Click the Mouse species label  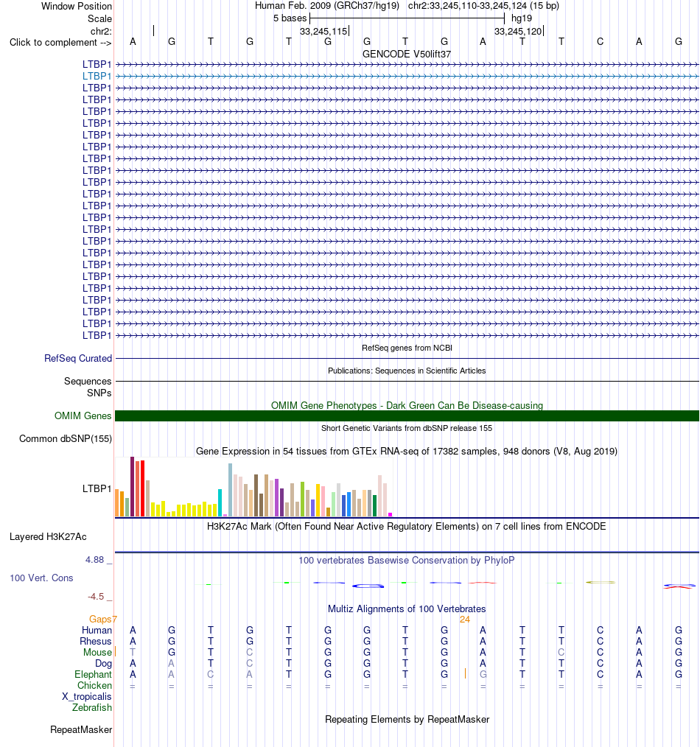click(97, 652)
